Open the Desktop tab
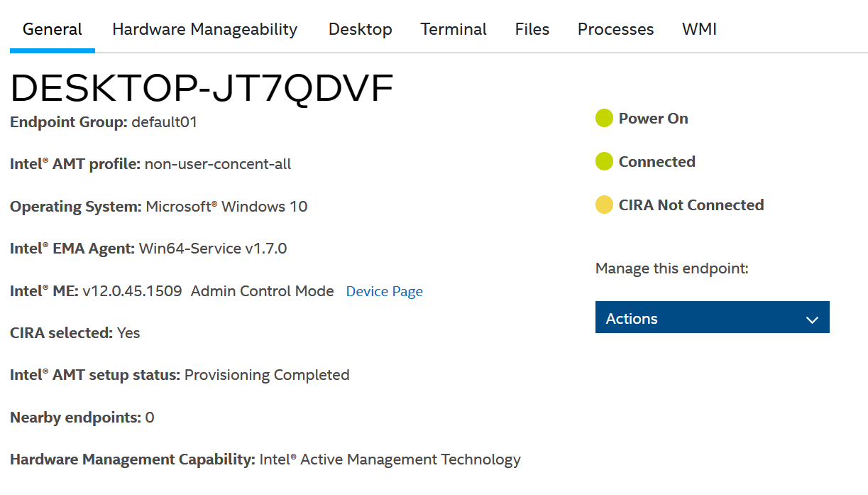The width and height of the screenshot is (868, 495). [360, 29]
